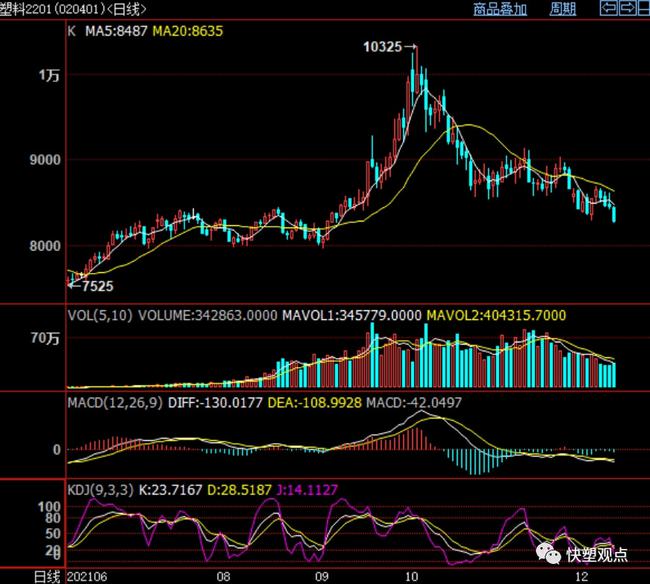Click the right arrow navigation icon
Image resolution: width=650 pixels, height=584 pixels.
click(x=626, y=9)
